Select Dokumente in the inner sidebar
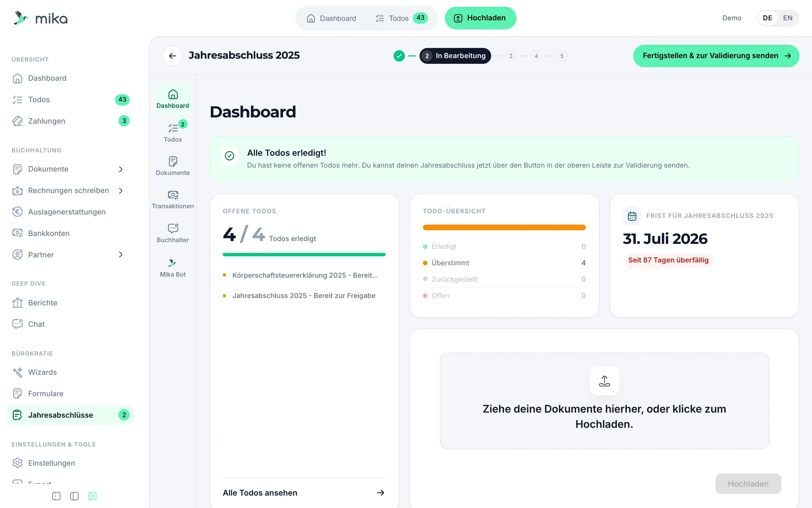Viewport: 812px width, 508px height. click(173, 166)
